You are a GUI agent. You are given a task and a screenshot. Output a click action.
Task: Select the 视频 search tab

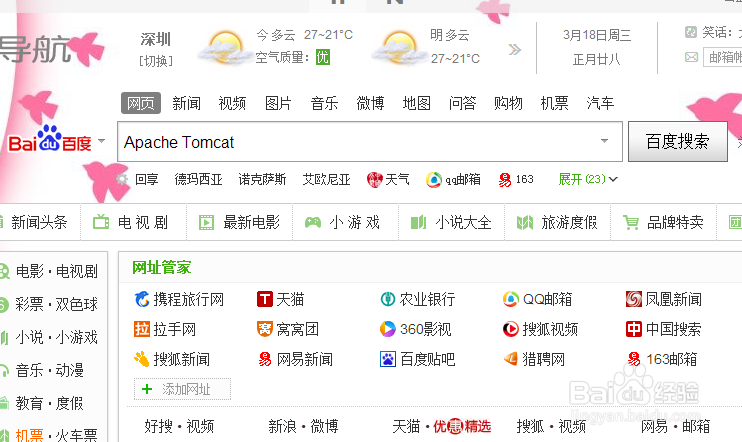[x=232, y=103]
